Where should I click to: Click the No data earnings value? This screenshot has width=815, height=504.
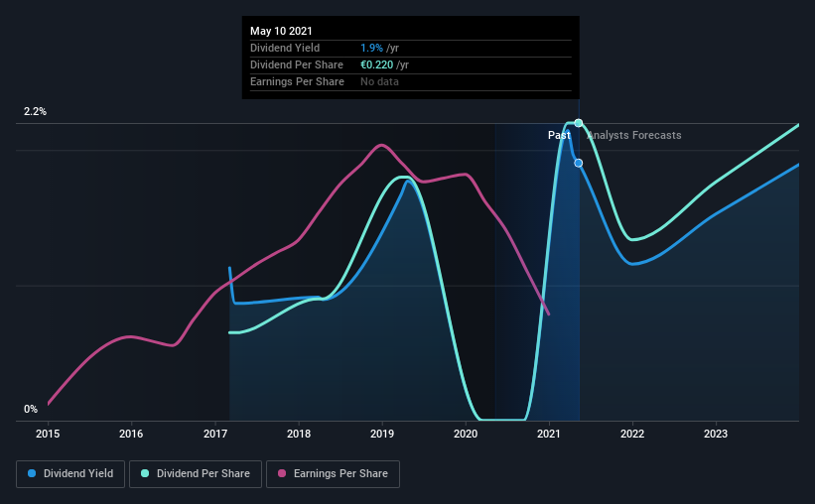pyautogui.click(x=379, y=81)
